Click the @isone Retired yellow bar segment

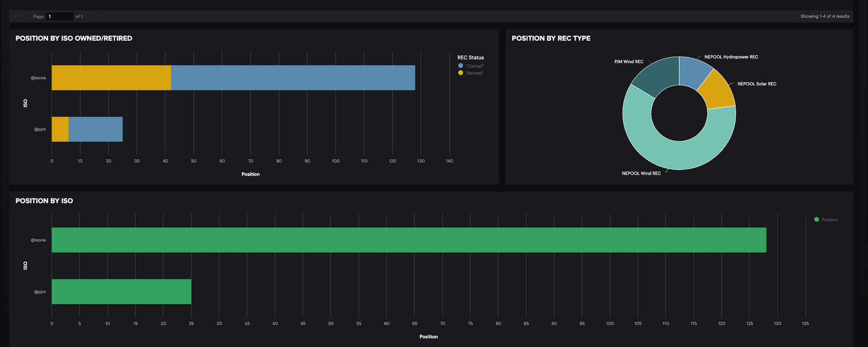pyautogui.click(x=111, y=78)
